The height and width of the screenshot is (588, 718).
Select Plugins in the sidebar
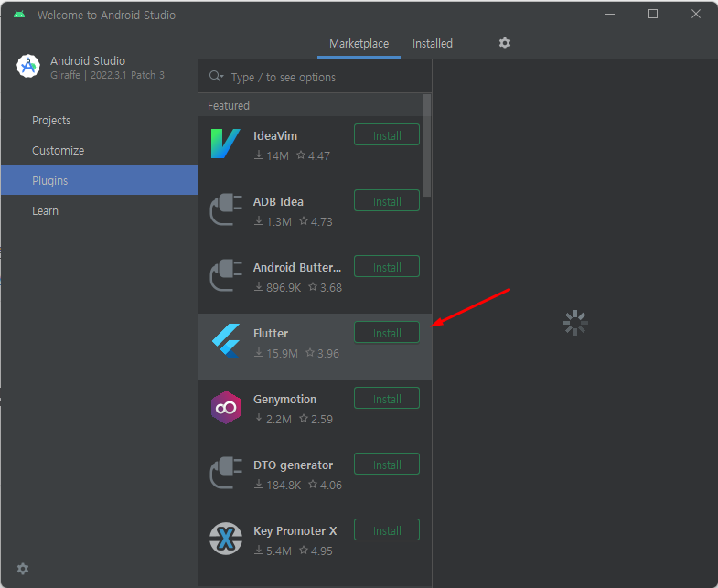[99, 180]
